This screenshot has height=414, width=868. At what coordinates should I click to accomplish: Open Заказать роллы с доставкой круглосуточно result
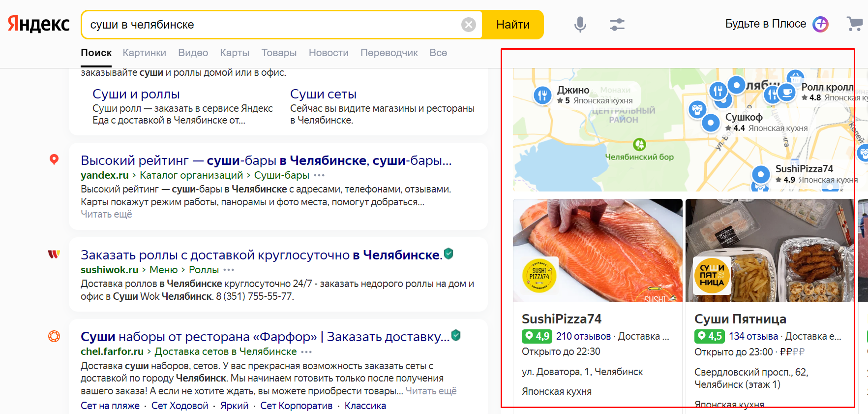pyautogui.click(x=261, y=255)
